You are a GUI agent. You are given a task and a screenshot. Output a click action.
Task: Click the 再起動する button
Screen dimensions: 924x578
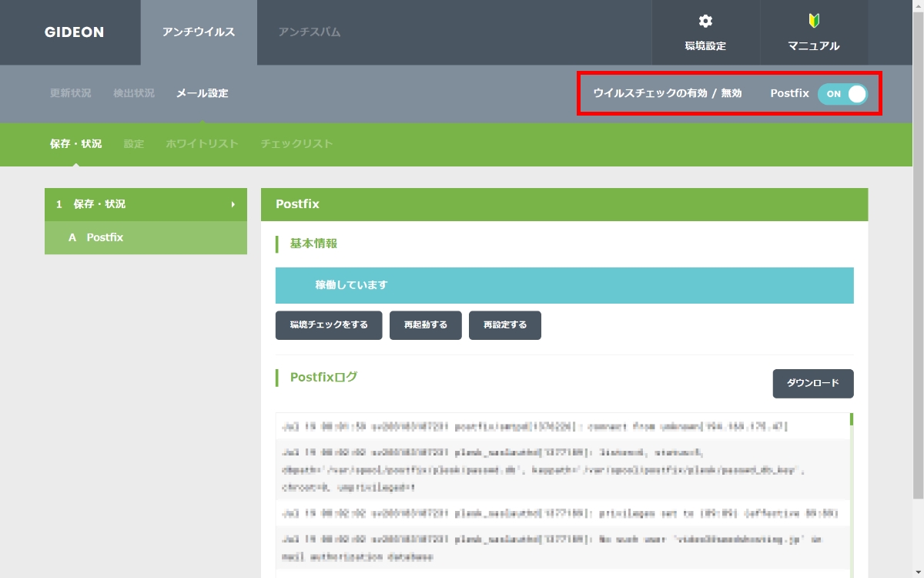[426, 325]
